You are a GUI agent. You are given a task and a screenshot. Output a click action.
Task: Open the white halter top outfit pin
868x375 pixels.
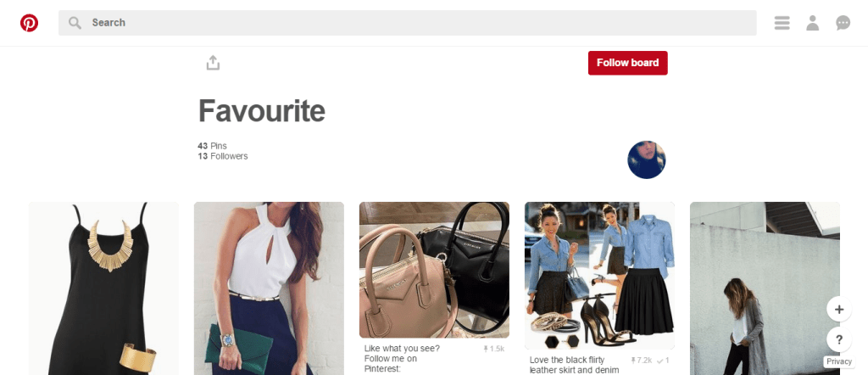click(x=269, y=288)
